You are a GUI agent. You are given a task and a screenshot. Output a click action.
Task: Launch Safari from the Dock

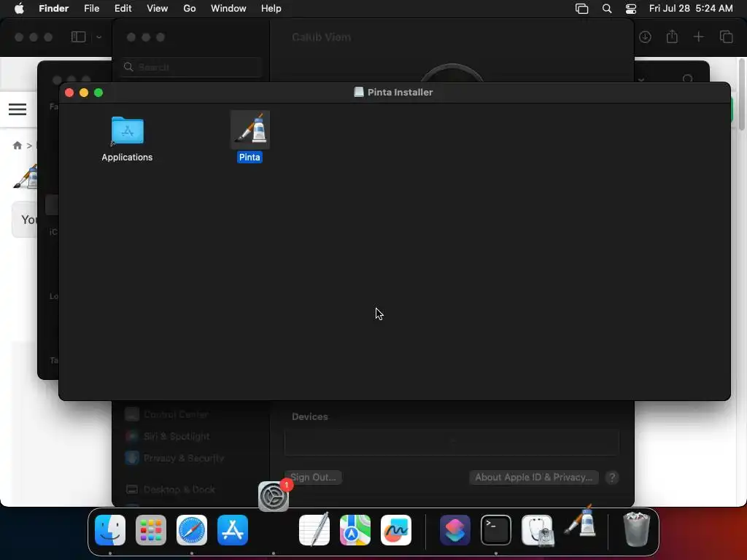pyautogui.click(x=192, y=530)
